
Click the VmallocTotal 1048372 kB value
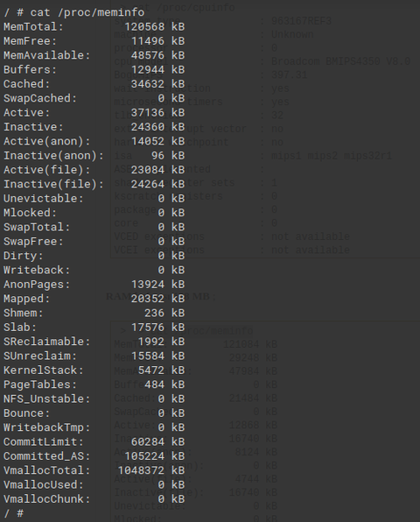click(x=151, y=470)
